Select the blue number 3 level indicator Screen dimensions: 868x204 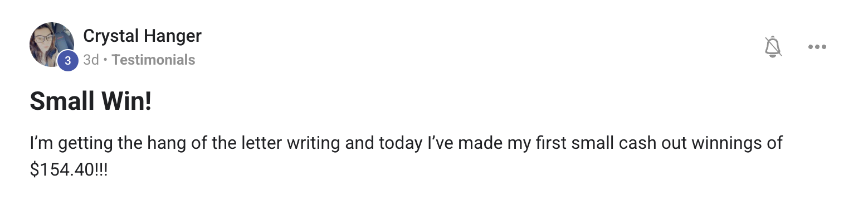point(68,61)
